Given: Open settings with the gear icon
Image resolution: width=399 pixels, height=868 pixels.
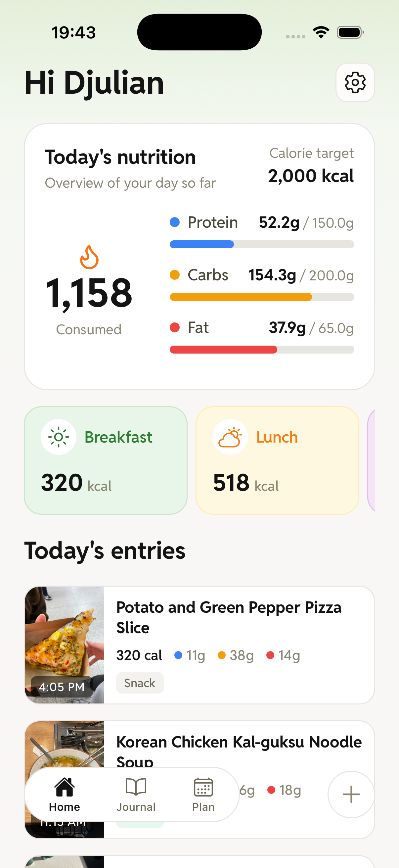Looking at the screenshot, I should pos(355,82).
